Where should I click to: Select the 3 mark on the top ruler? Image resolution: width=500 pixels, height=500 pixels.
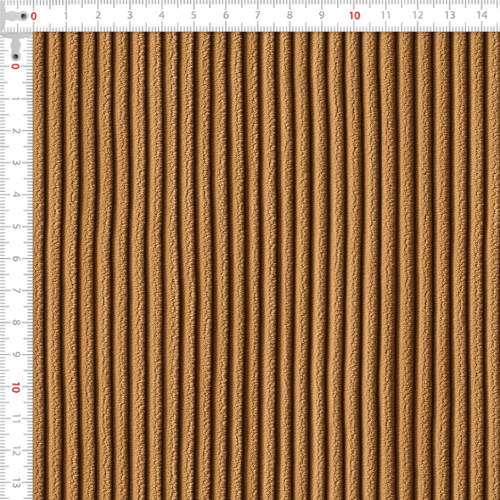130,15
